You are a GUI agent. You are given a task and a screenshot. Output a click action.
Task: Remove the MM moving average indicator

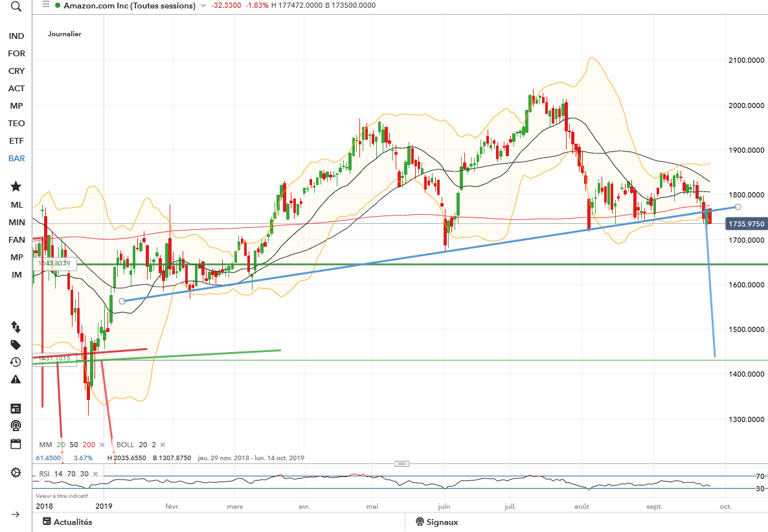point(102,445)
